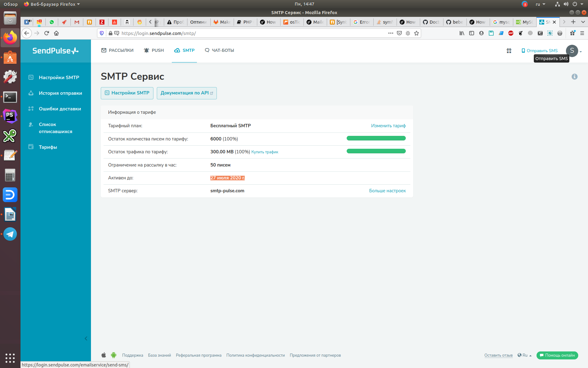Click the remaining emails progress bar
The width and height of the screenshot is (588, 368).
pos(376,138)
